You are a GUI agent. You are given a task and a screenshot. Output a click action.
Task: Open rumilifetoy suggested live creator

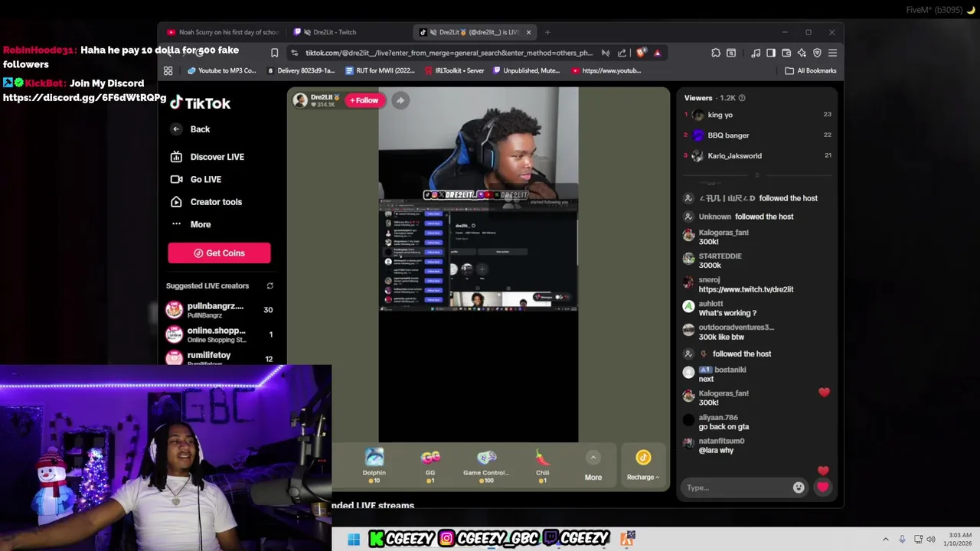click(219, 357)
